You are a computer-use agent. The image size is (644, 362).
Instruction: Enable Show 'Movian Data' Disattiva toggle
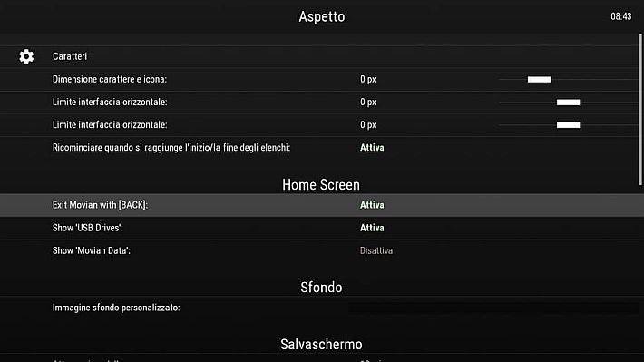pos(376,250)
